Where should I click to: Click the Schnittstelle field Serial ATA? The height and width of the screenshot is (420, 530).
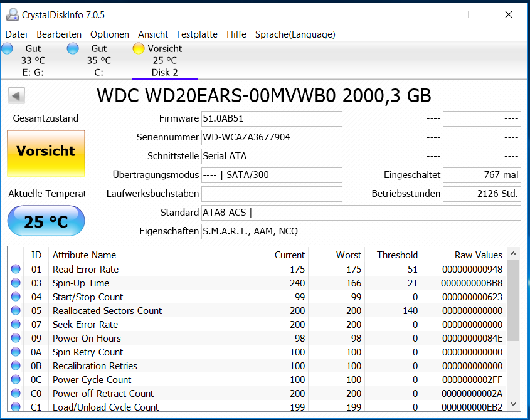(272, 156)
